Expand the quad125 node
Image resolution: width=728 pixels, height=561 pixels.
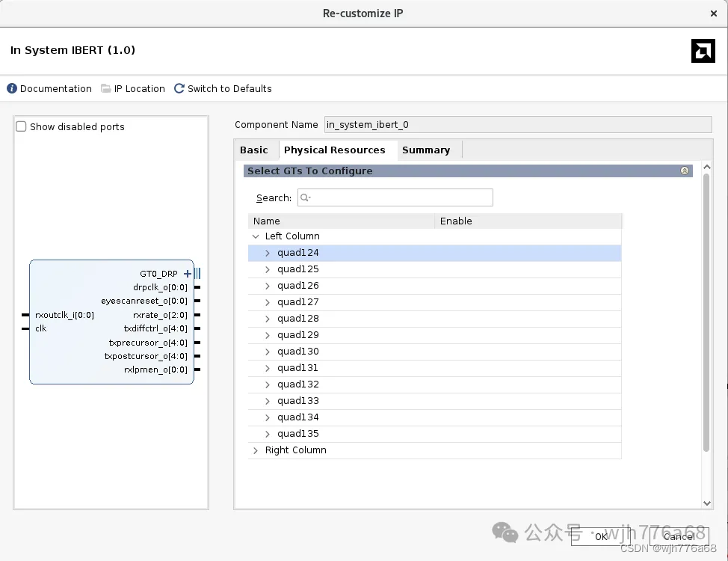click(x=268, y=269)
